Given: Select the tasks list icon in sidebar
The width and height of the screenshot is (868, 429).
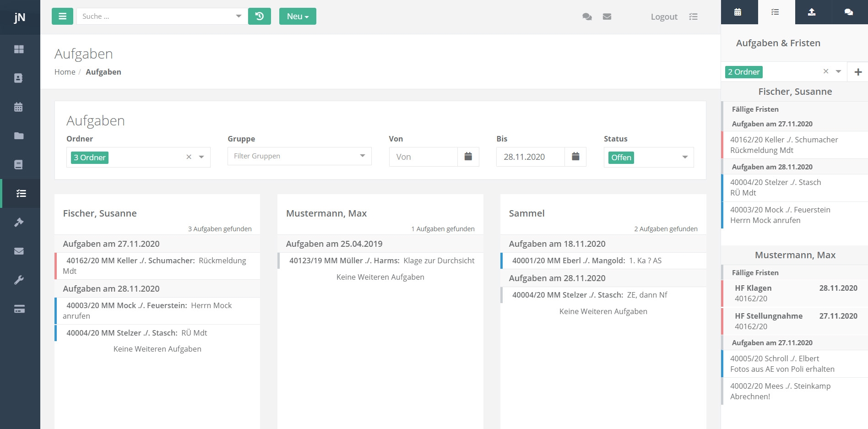Looking at the screenshot, I should (21, 194).
